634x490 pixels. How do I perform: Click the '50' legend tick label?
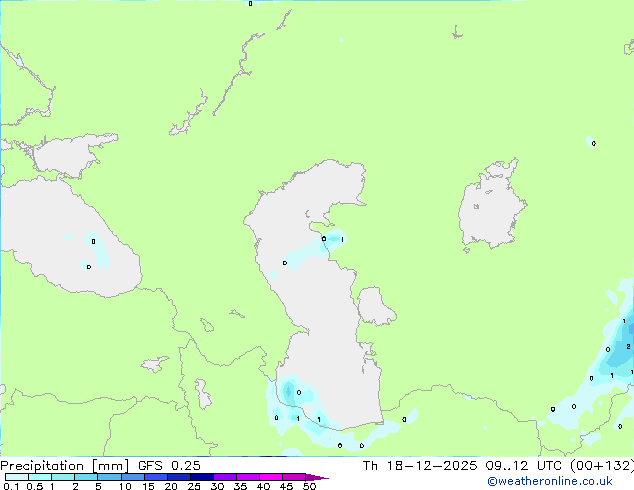[309, 486]
